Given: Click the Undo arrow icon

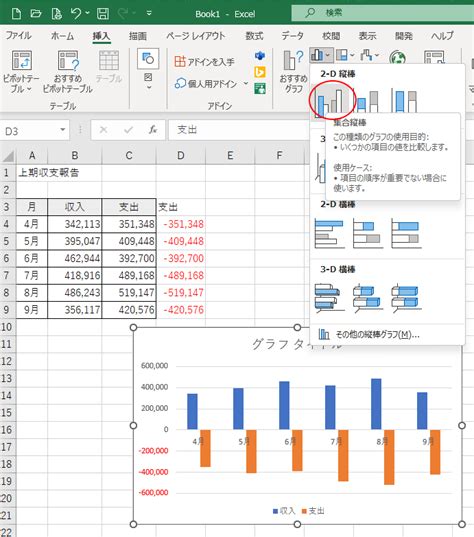Looking at the screenshot, I should [76, 13].
